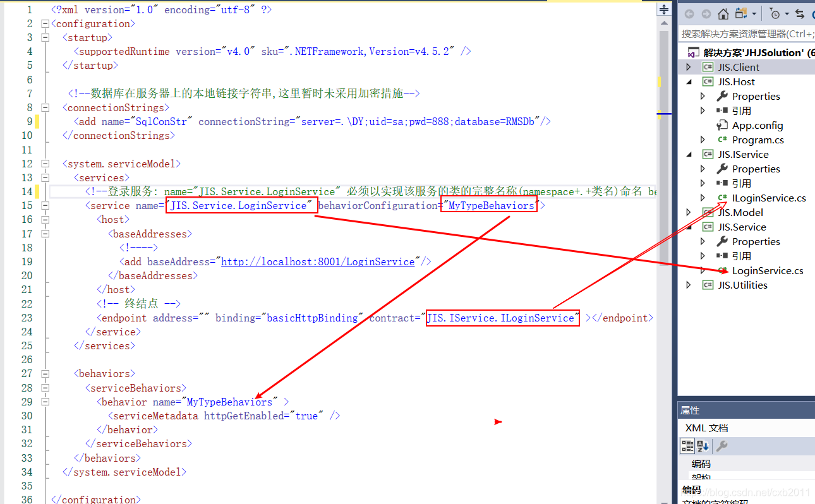Select the JIS.Service project
The height and width of the screenshot is (504, 815).
pos(742,227)
